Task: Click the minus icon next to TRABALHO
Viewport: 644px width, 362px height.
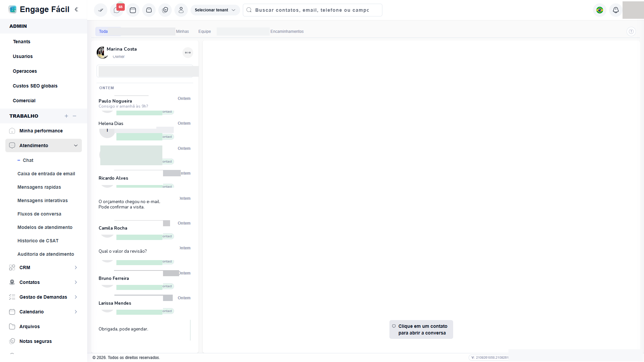Action: click(x=74, y=116)
